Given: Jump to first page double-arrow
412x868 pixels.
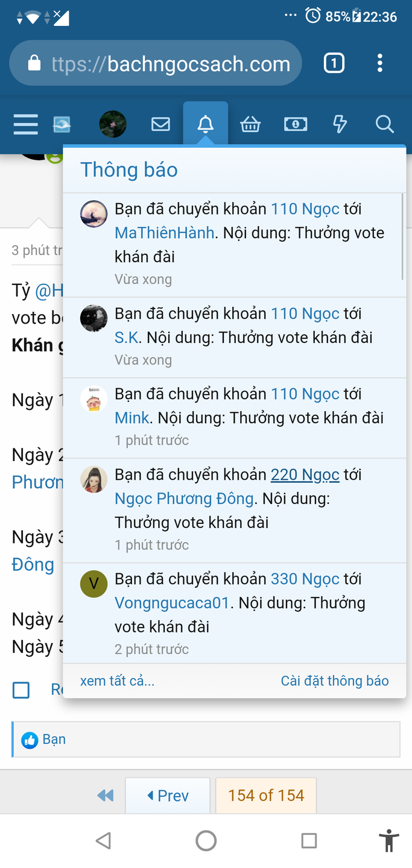Looking at the screenshot, I should click(x=106, y=796).
